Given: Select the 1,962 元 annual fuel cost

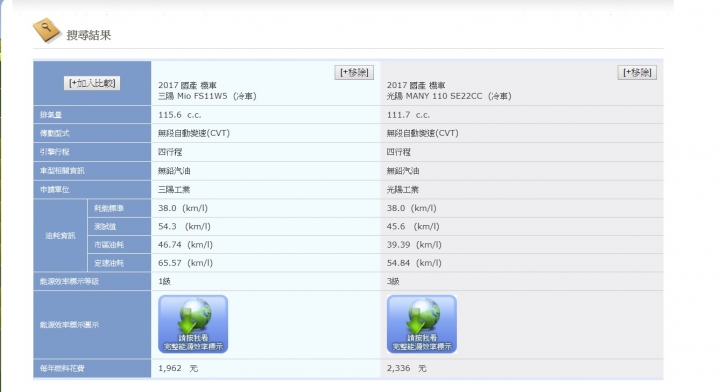Looking at the screenshot, I should point(178,368).
